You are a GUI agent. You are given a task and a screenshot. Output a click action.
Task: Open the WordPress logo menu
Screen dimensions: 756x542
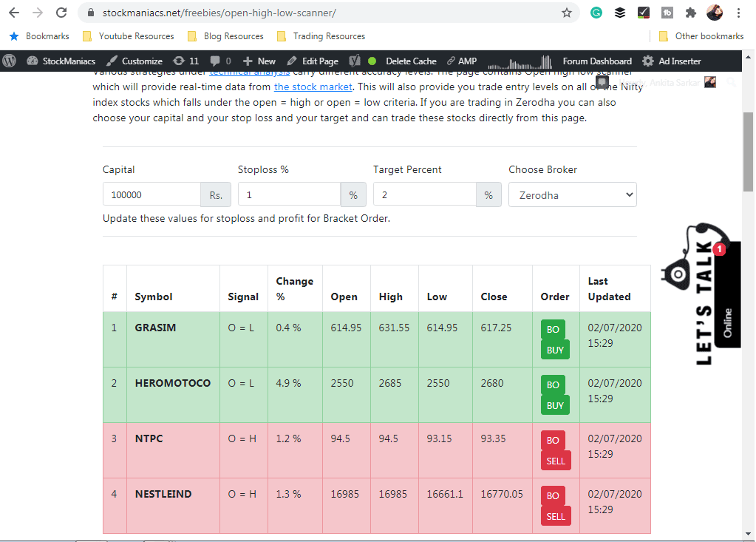pos(10,61)
